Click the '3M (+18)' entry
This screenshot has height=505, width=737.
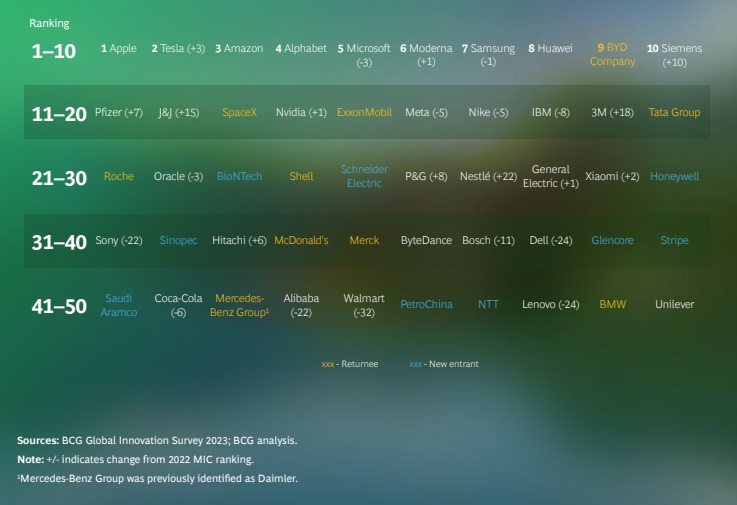[612, 112]
